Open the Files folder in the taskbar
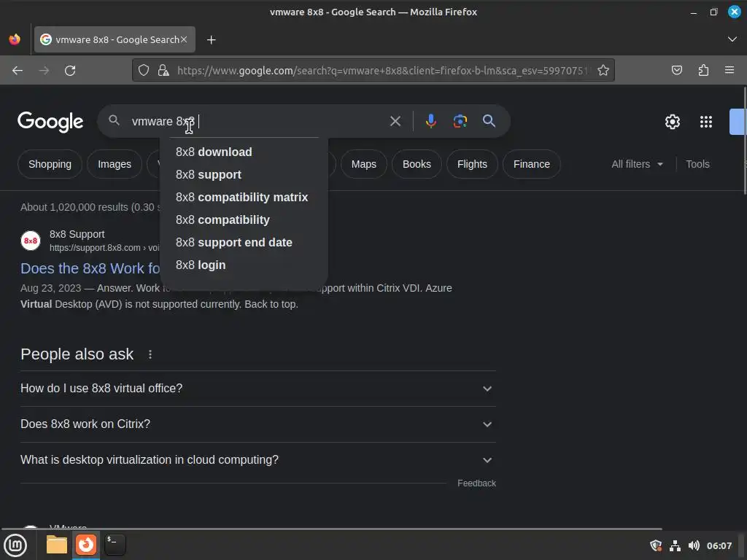This screenshot has height=560, width=747. point(57,545)
